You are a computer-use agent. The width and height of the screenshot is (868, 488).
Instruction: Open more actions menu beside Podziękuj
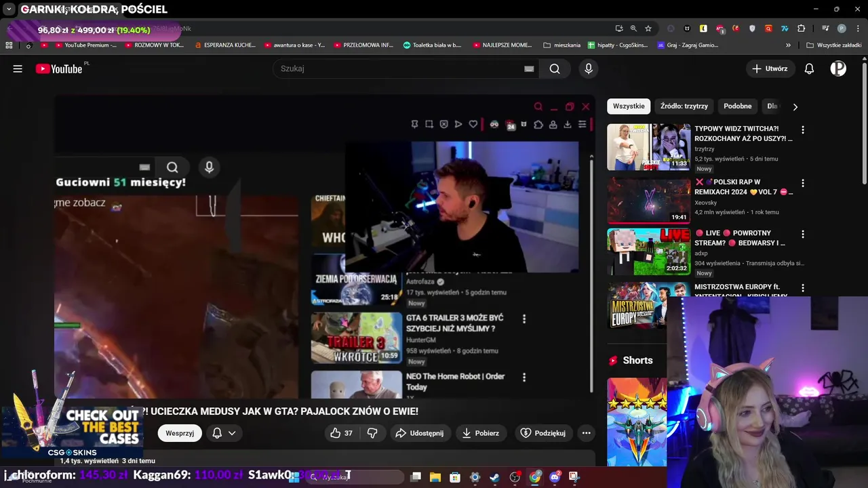click(587, 433)
